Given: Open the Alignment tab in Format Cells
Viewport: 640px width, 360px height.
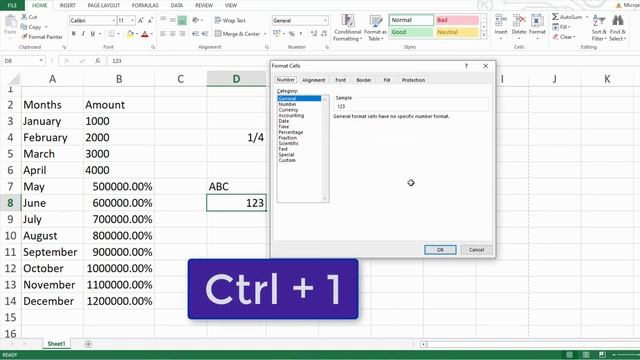Looking at the screenshot, I should (313, 80).
